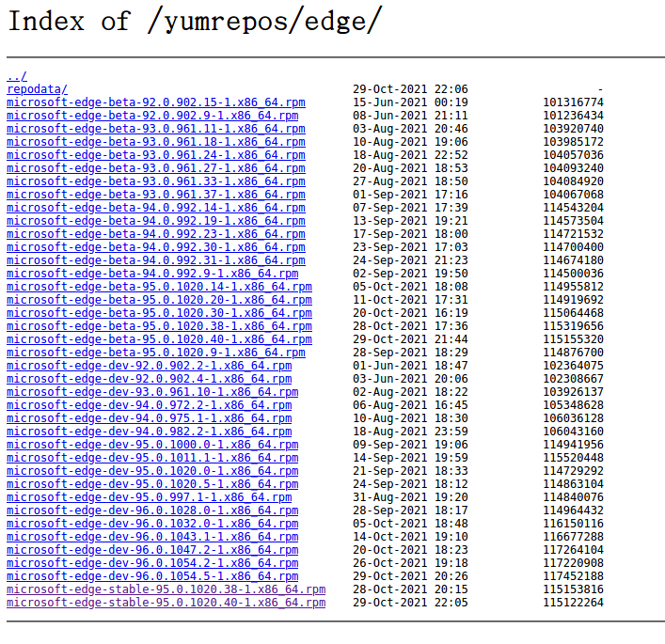The image size is (665, 644).
Task: Click microsoft-edge-beta-93.0.961.11-1 rpm link
Action: pos(156,129)
